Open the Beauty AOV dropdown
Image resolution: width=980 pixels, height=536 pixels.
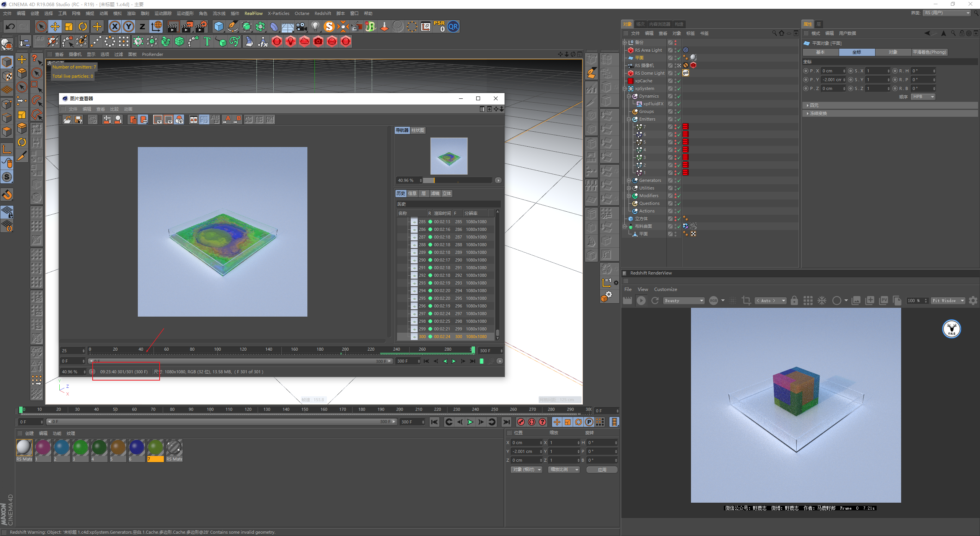tap(684, 301)
